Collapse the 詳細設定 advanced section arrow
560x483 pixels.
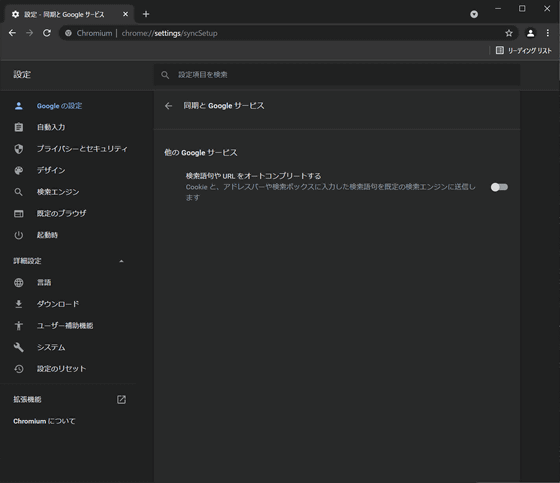tap(121, 261)
